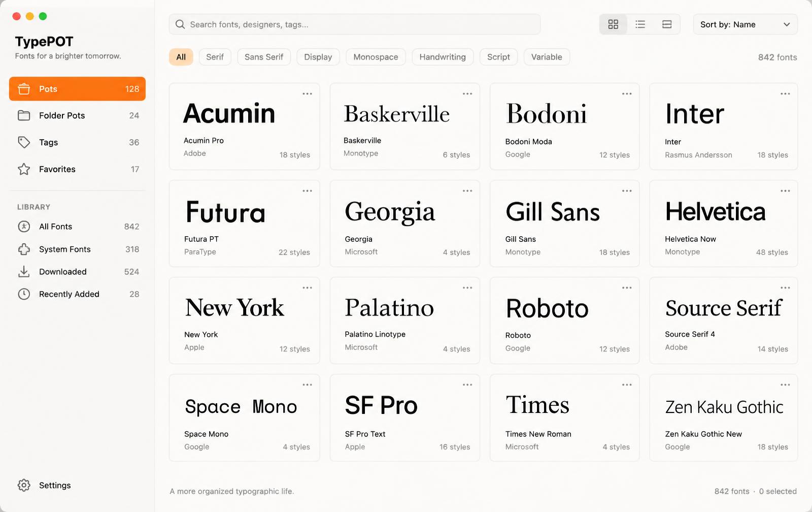Switch to list view

640,24
